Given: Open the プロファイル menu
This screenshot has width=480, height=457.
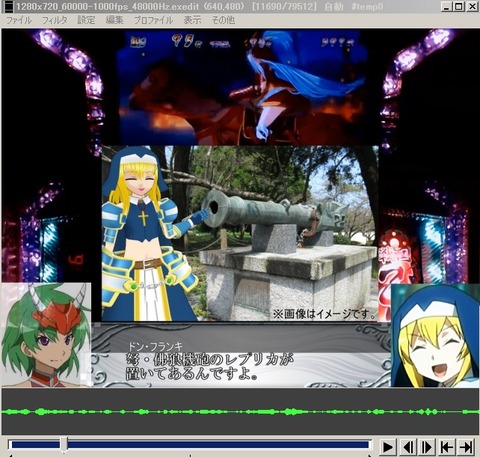Looking at the screenshot, I should click(153, 20).
